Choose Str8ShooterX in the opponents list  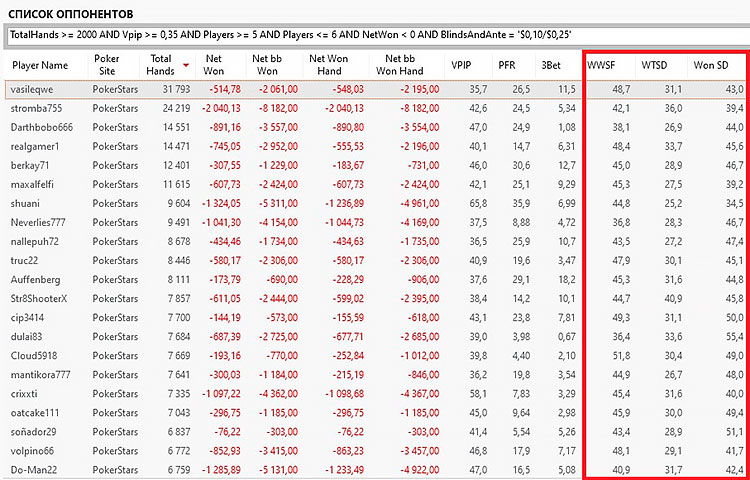pos(41,298)
